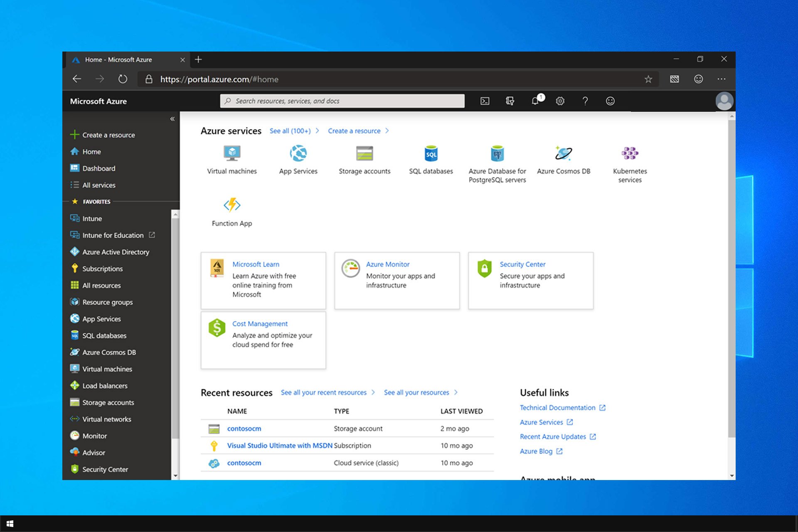This screenshot has height=532, width=798.
Task: Select Create a resource in sidebar
Action: click(103, 135)
